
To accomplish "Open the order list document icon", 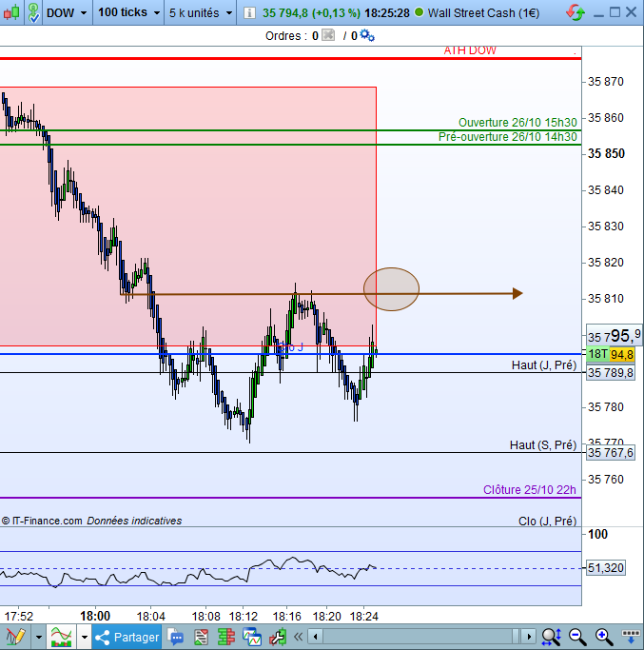I will coord(201,637).
